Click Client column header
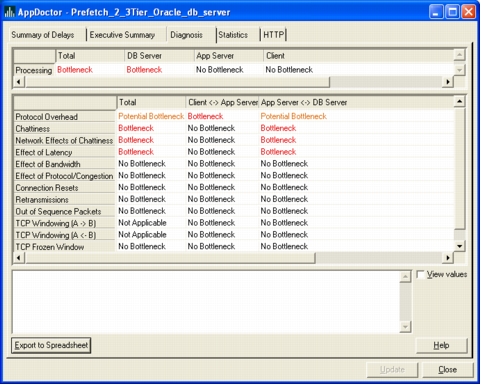This screenshot has width=482, height=385. [359, 56]
